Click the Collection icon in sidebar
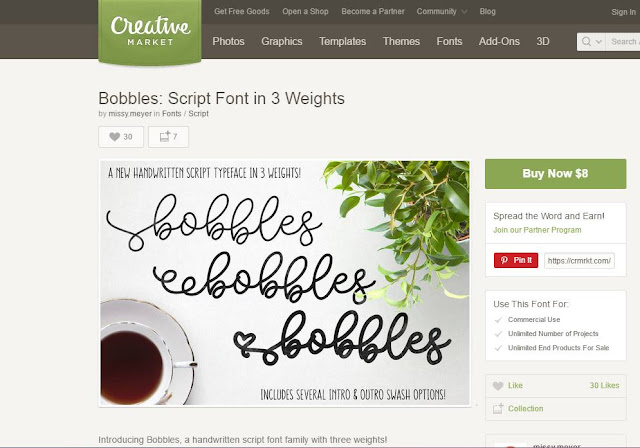The height and width of the screenshot is (448, 640). tap(498, 408)
